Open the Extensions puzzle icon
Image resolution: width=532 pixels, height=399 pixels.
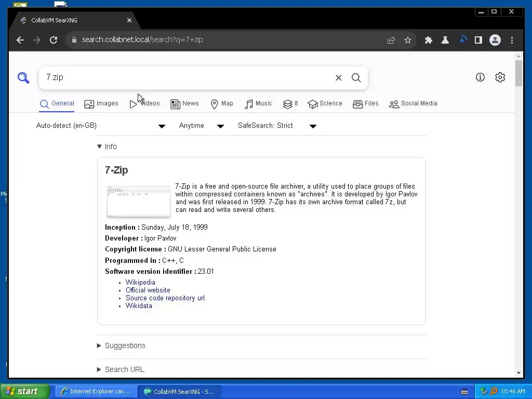(x=429, y=40)
